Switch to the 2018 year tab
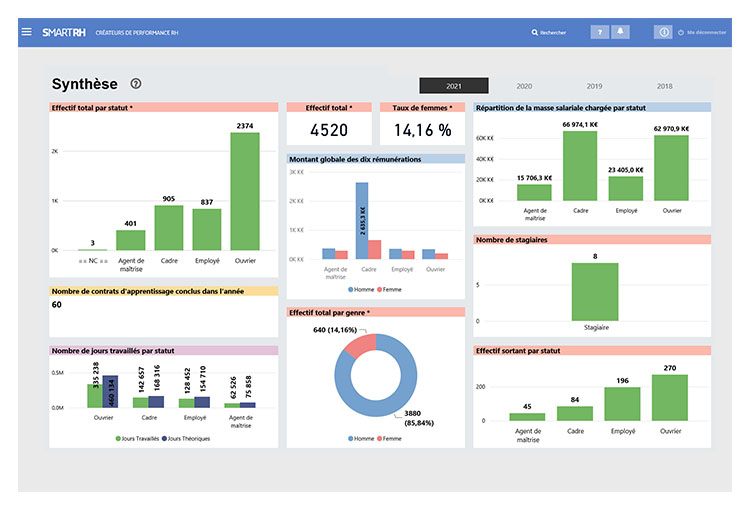 point(664,86)
